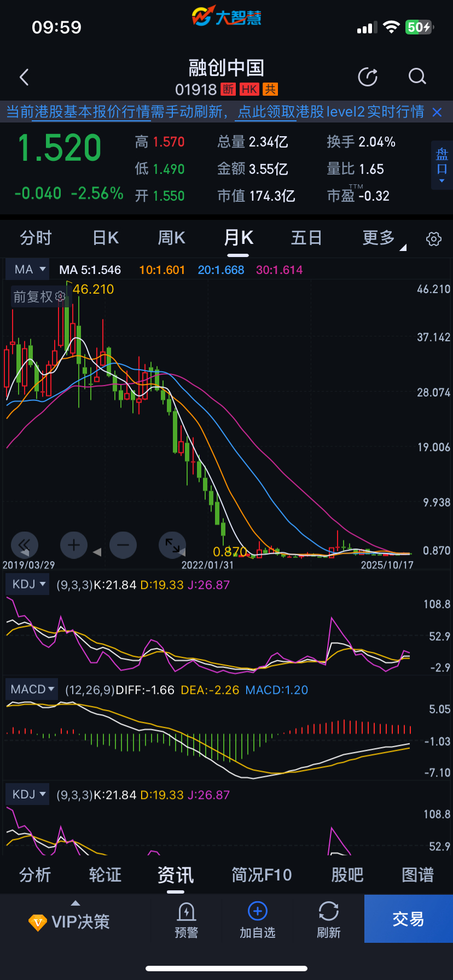The width and height of the screenshot is (453, 980).
Task: Tap the 46.210 high price marker
Action: point(94,289)
